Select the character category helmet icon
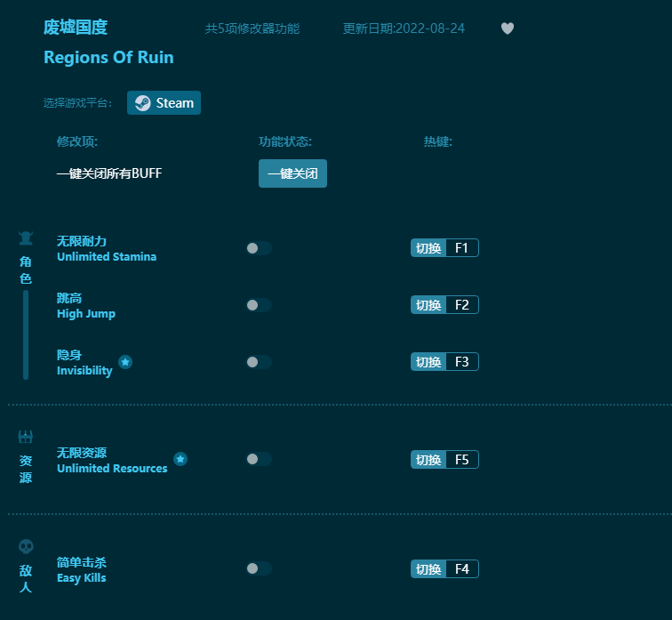The image size is (672, 620). [26, 238]
